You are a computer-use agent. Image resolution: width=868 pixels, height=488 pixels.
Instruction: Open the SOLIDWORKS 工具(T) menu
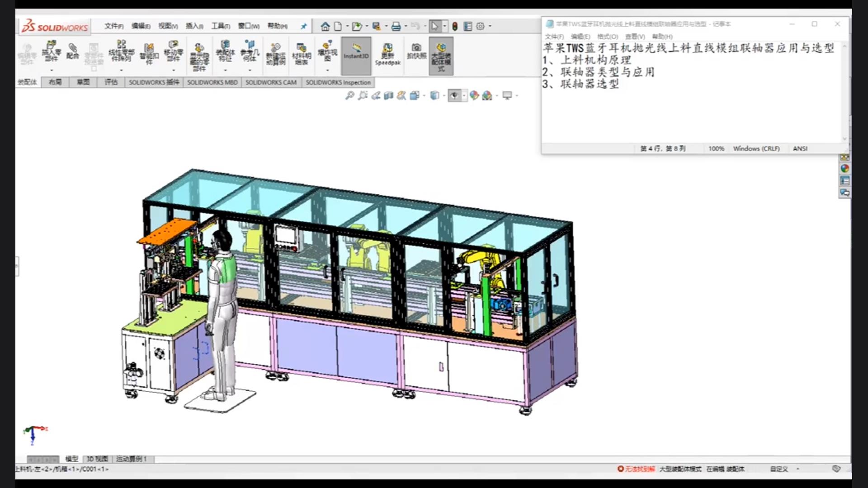coord(221,26)
